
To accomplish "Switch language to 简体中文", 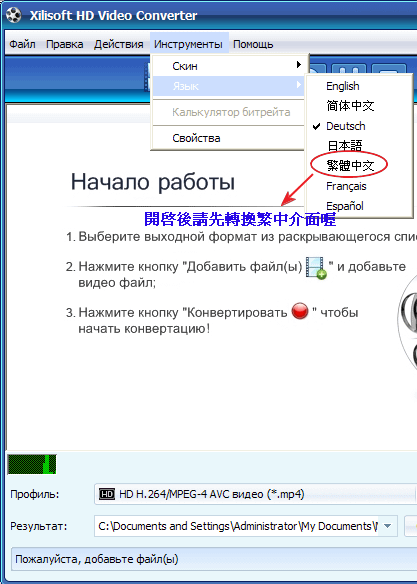I will (359, 106).
